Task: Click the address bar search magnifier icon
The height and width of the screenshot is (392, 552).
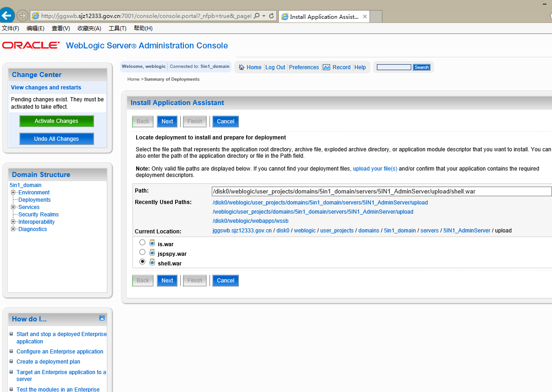Action: pos(257,16)
